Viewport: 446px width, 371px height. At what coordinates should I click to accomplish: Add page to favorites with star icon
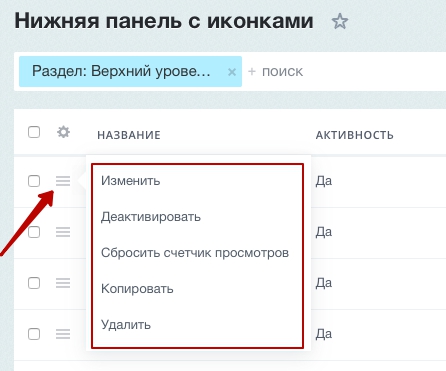coord(340,22)
